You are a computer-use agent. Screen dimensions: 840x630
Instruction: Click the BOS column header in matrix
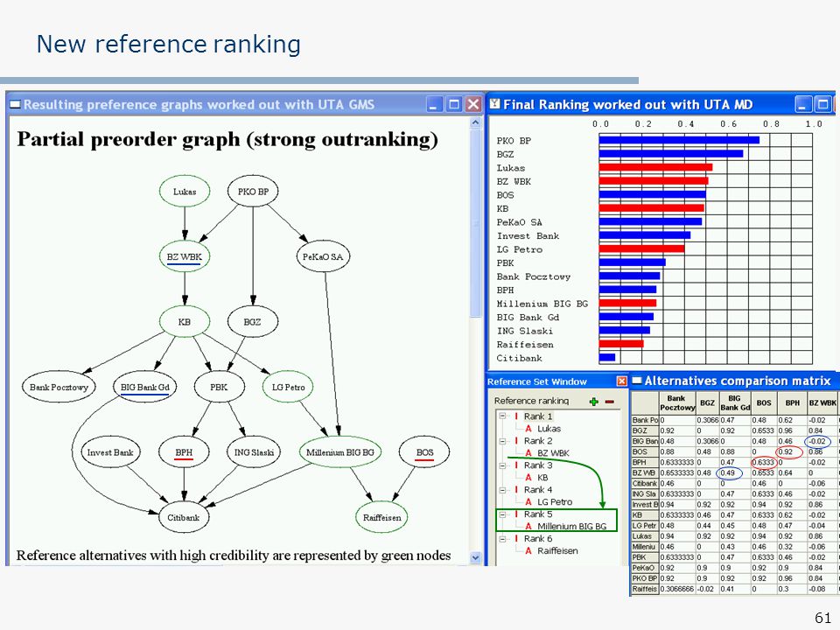tap(764, 402)
